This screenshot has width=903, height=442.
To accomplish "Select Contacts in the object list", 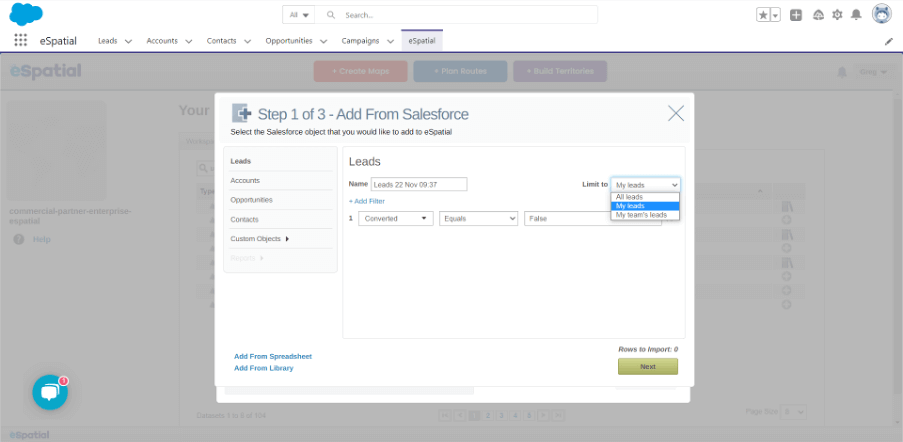I will pos(245,220).
